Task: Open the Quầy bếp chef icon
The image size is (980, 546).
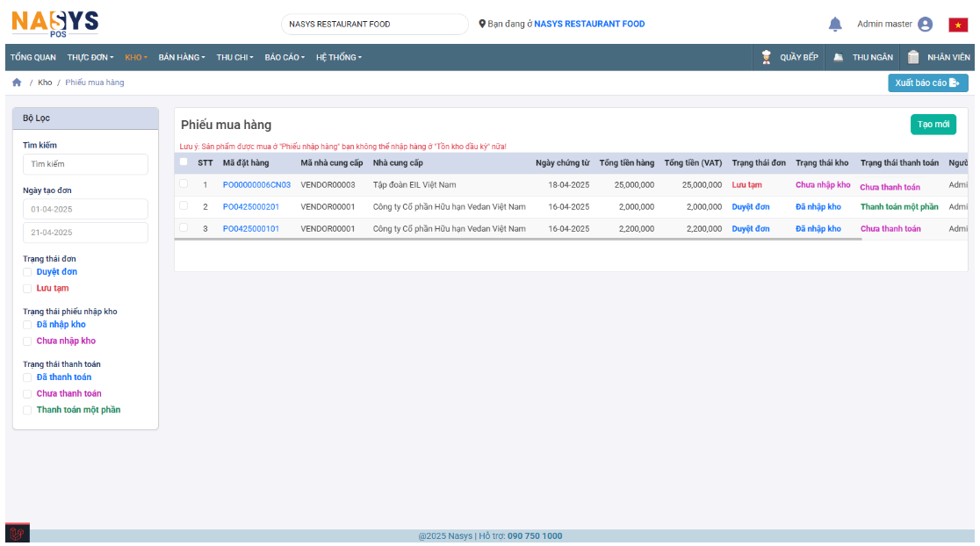Action: coord(766,57)
